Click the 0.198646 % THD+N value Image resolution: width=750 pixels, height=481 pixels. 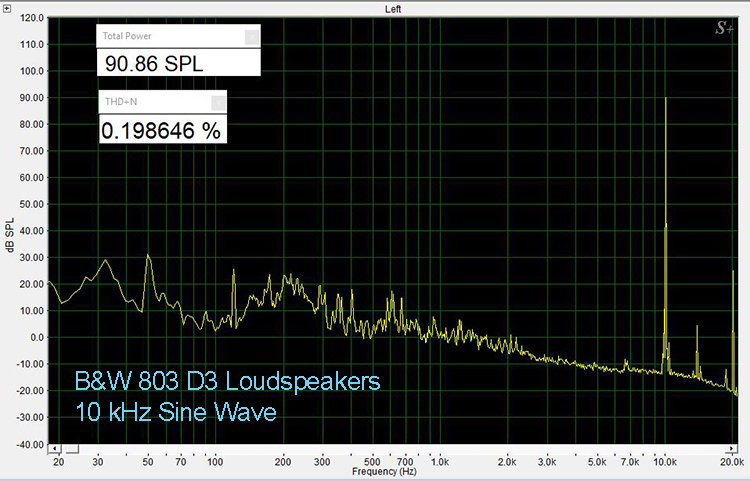click(161, 128)
